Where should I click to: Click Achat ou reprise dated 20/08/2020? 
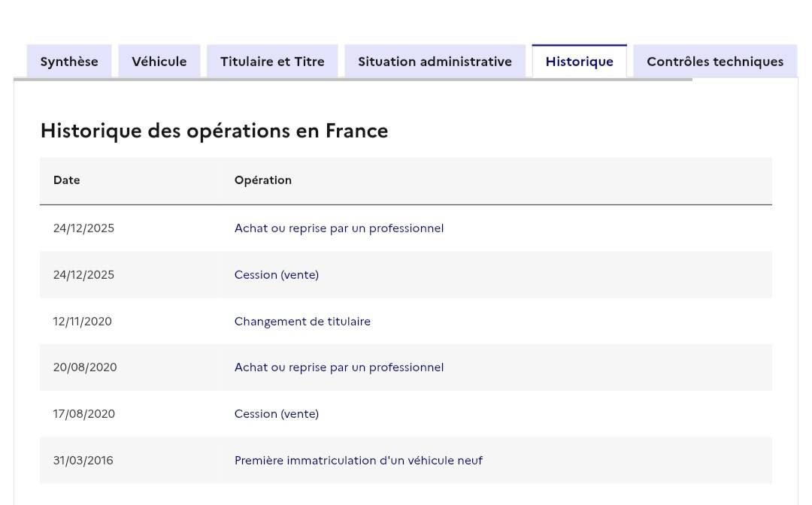pos(339,367)
